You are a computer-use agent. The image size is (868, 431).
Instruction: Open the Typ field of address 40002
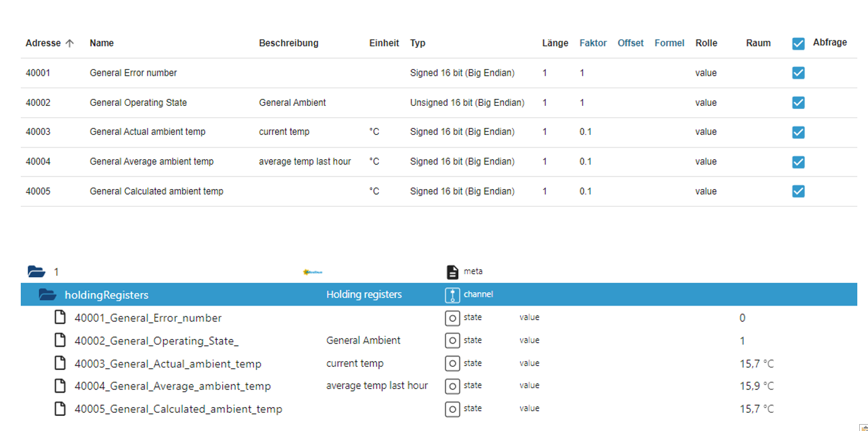click(x=466, y=103)
